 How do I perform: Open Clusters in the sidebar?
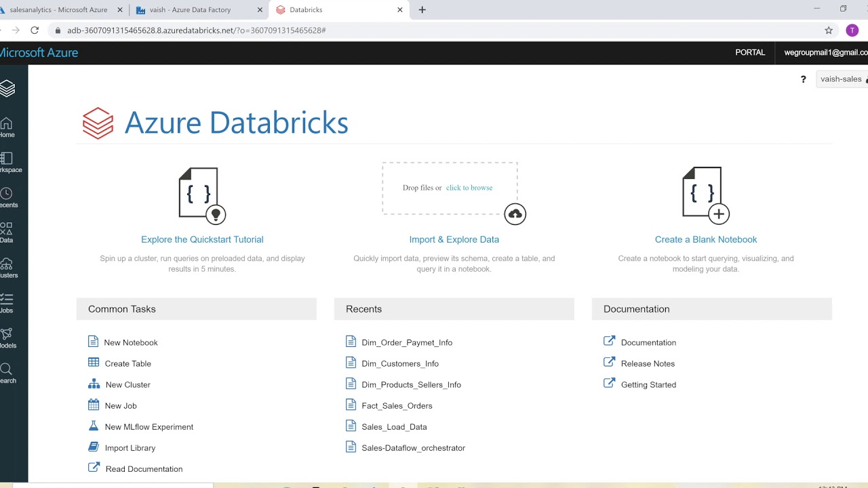coord(7,268)
